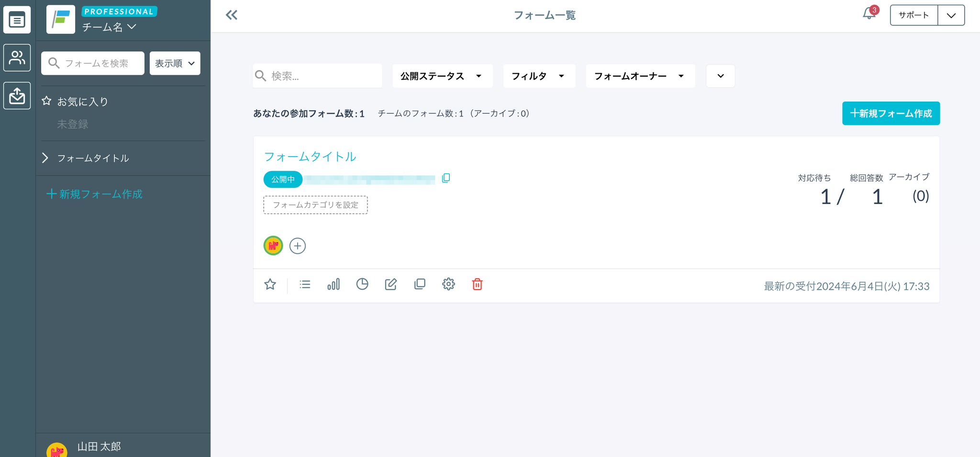Click the あなたの参加フォーム数:1 text
Image resolution: width=980 pixels, height=457 pixels.
(309, 114)
